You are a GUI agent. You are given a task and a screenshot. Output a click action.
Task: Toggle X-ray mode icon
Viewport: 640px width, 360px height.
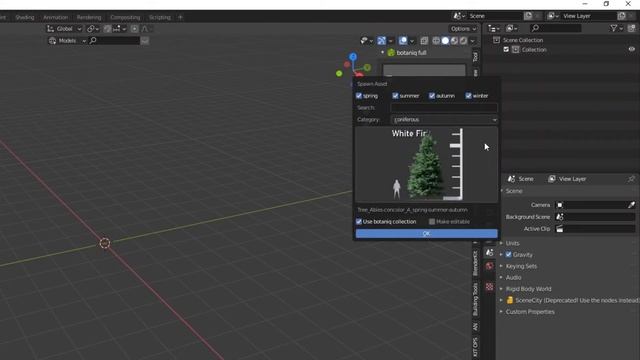424,41
